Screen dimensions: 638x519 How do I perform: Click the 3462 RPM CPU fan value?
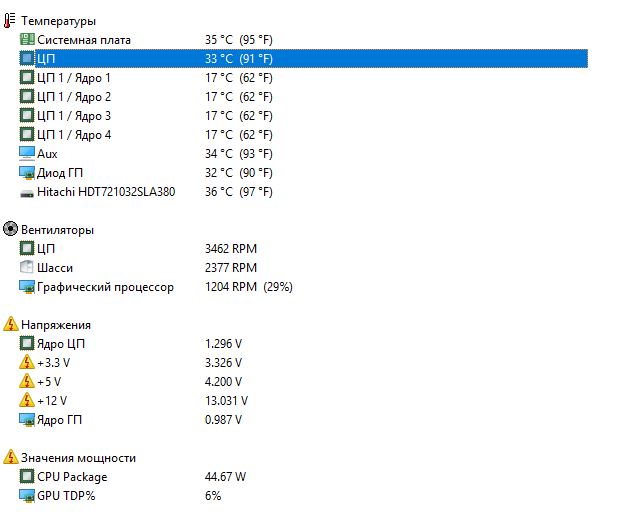point(230,249)
